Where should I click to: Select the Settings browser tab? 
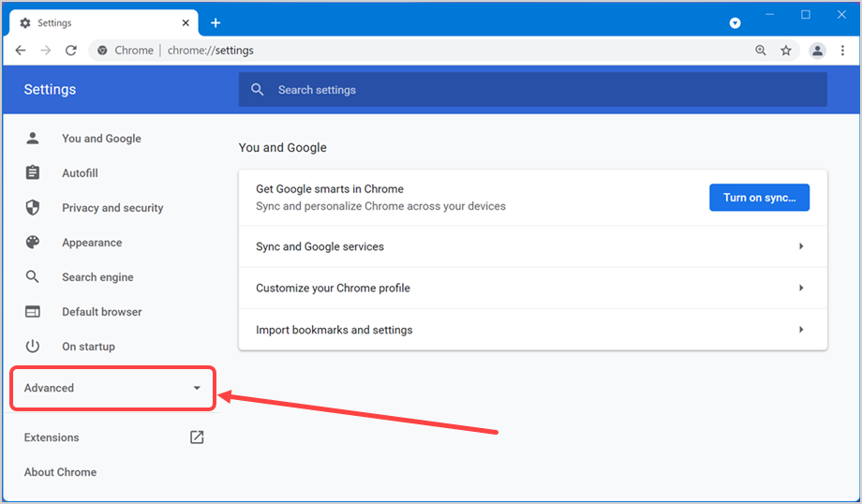pos(104,22)
